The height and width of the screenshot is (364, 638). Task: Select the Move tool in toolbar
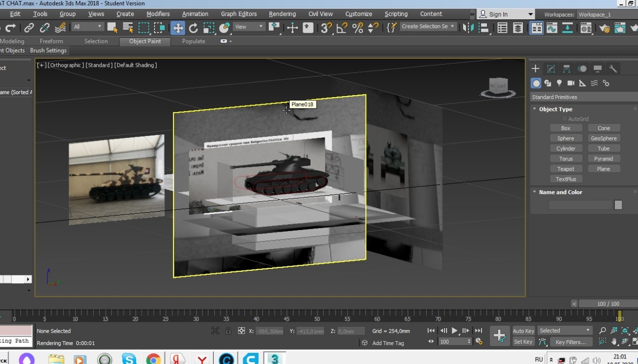(177, 28)
